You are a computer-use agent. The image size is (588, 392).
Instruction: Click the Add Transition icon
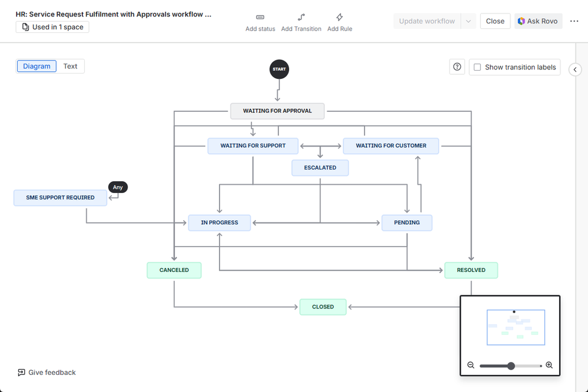[301, 17]
